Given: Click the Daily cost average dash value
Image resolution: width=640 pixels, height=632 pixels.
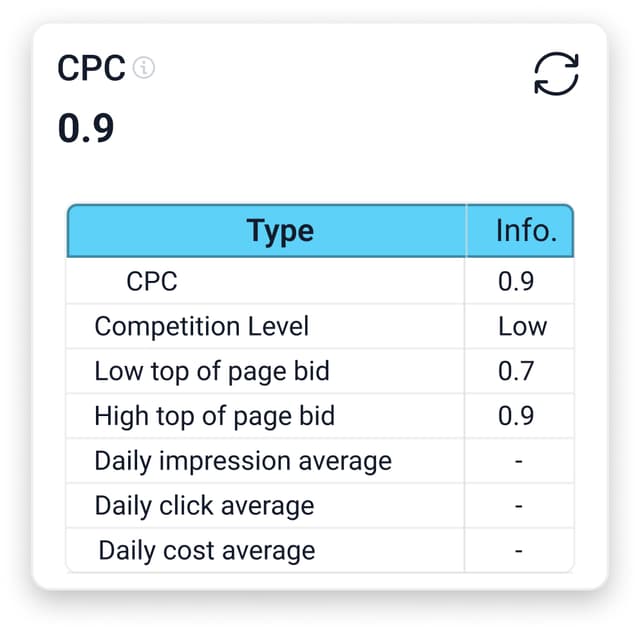Looking at the screenshot, I should pyautogui.click(x=519, y=550).
